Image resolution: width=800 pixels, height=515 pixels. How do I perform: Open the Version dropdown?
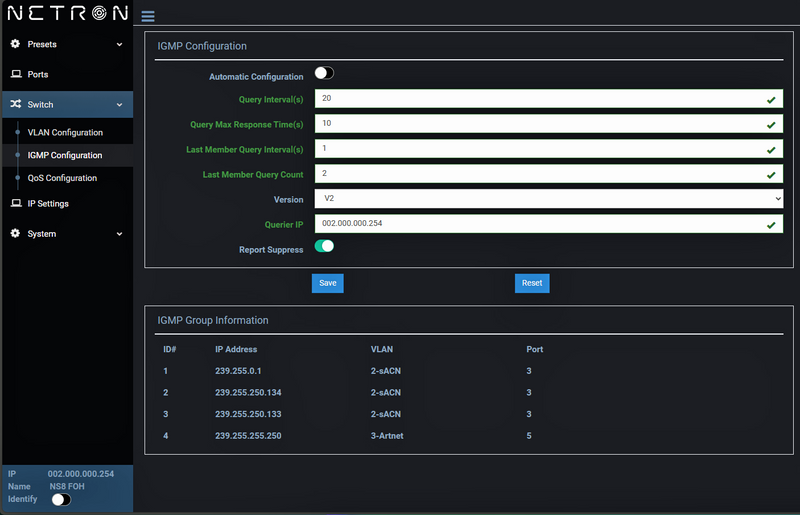pos(548,199)
